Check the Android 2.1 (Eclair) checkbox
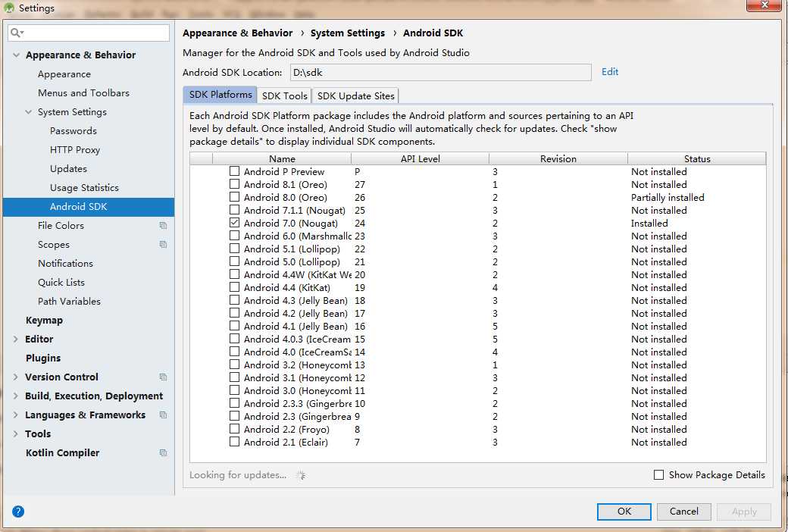The width and height of the screenshot is (788, 532). [234, 442]
